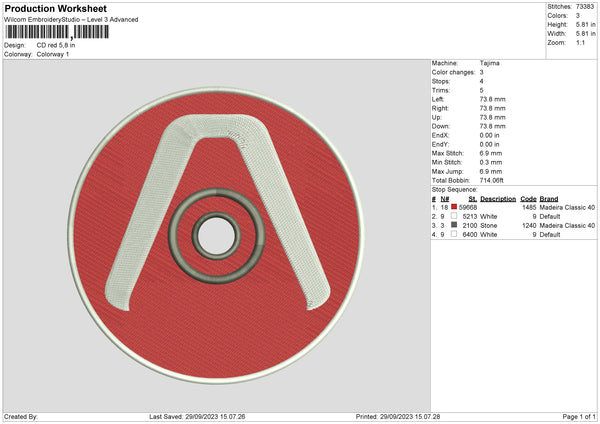
Task: Click the 'Production Worksheet' heading
Action: coord(56,8)
